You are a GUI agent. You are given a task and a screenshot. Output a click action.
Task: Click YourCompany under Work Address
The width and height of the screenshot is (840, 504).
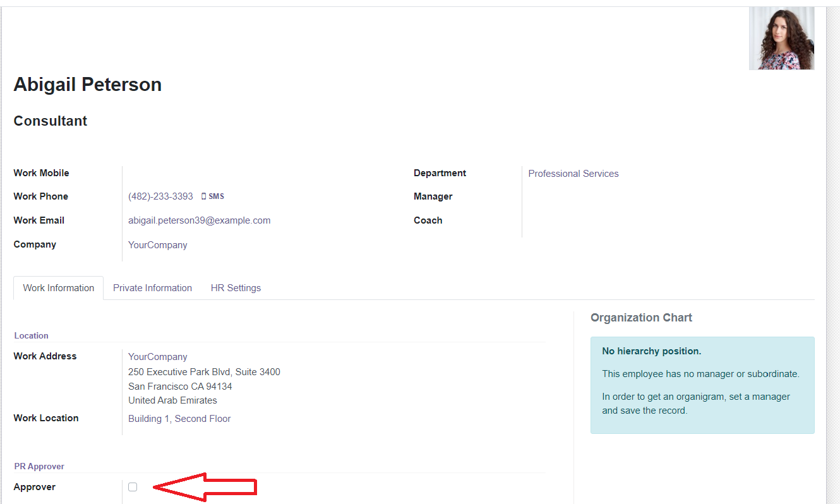tap(157, 357)
